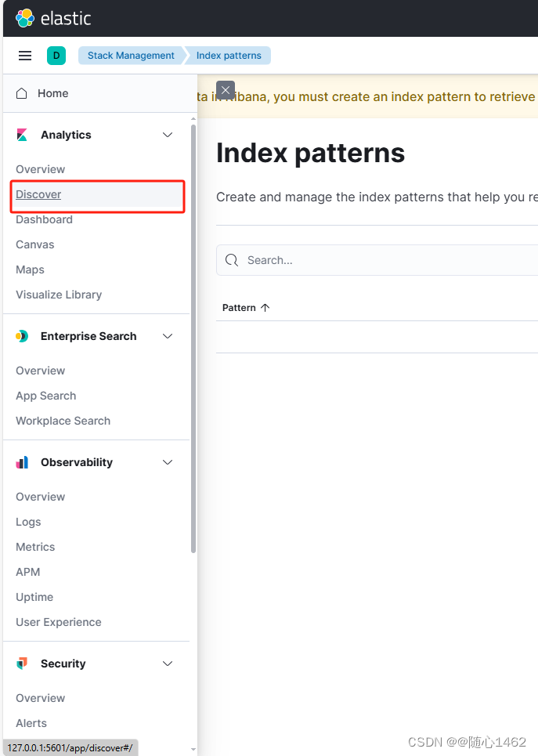The width and height of the screenshot is (538, 756).
Task: Focus the index pattern Search field
Action: pos(377,260)
